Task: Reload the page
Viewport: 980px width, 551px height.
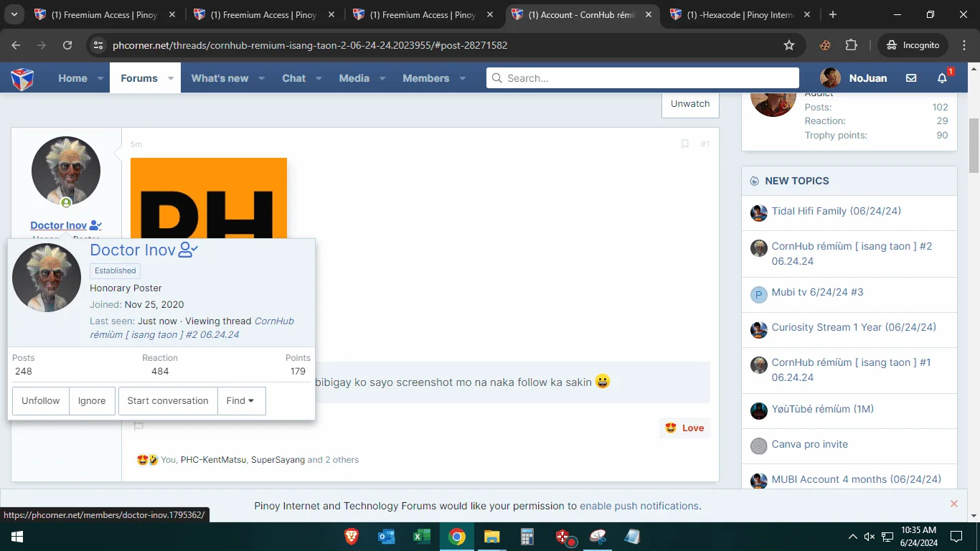Action: tap(67, 45)
